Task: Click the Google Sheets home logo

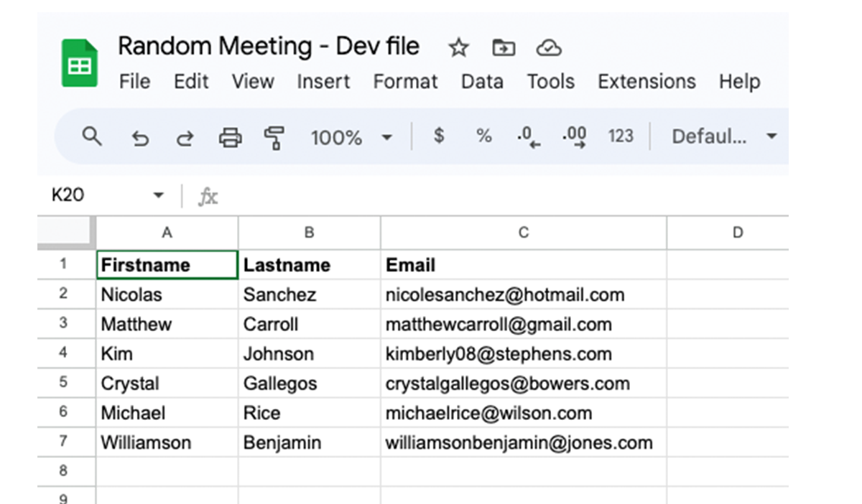Action: pos(80,63)
